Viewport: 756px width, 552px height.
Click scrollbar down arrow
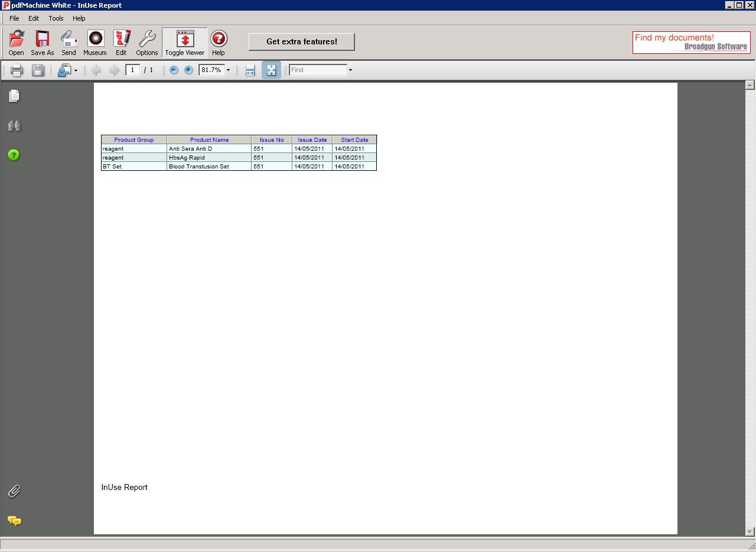pyautogui.click(x=750, y=531)
